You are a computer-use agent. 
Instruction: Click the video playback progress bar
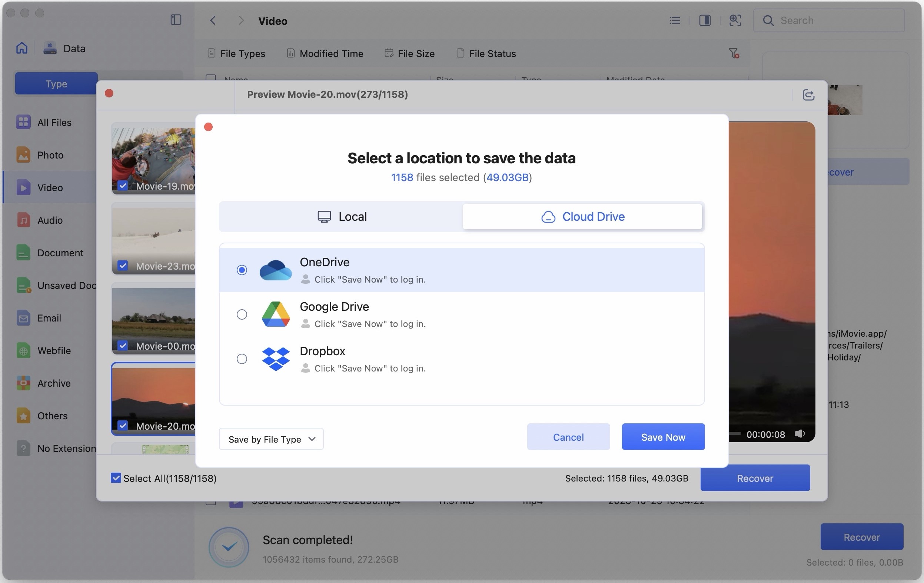click(x=734, y=433)
